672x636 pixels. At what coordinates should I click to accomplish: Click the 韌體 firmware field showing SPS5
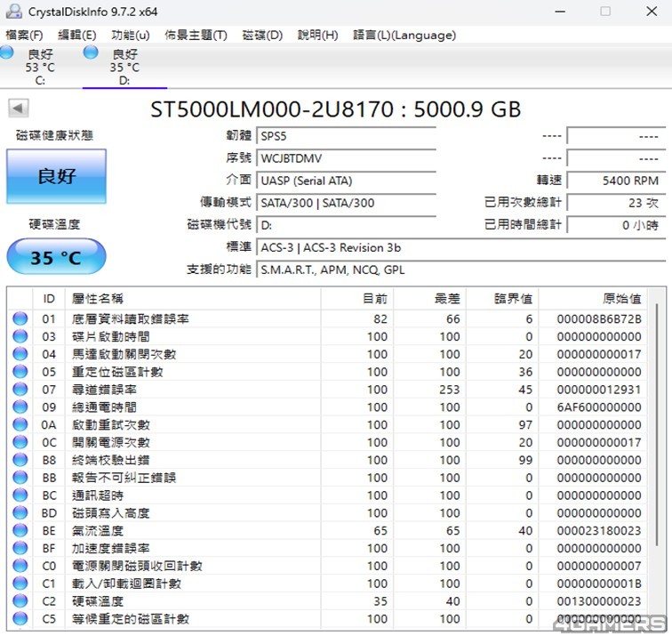346,137
